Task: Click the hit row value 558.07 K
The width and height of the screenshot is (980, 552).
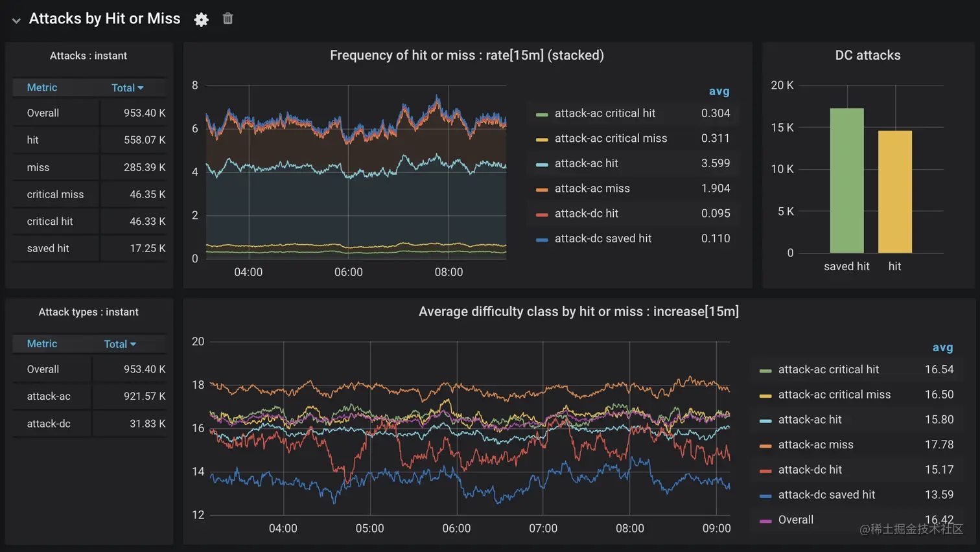Action: [x=145, y=141]
